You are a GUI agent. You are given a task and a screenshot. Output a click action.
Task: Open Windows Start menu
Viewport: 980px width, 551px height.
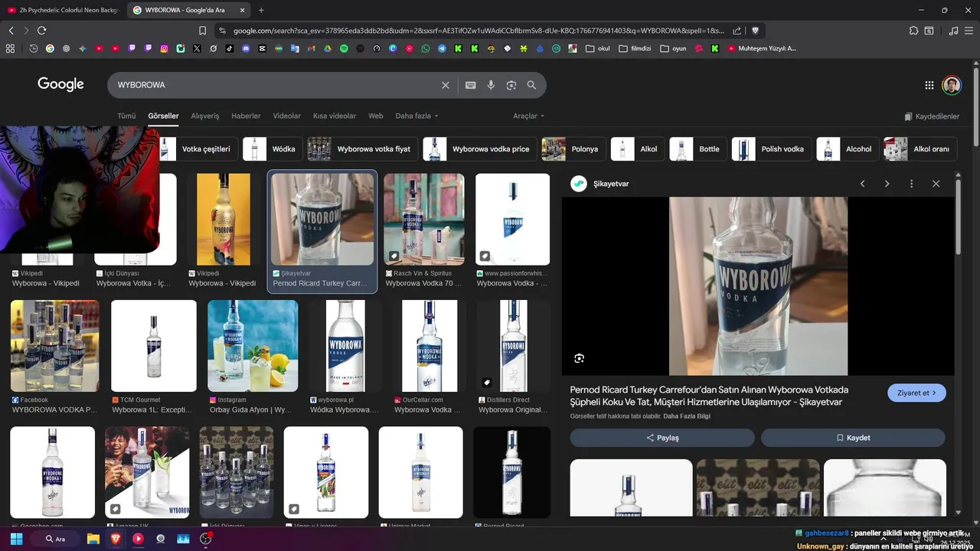(16, 539)
